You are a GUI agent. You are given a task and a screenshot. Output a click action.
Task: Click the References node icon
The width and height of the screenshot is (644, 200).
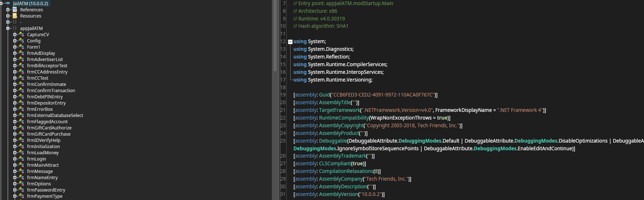point(15,10)
